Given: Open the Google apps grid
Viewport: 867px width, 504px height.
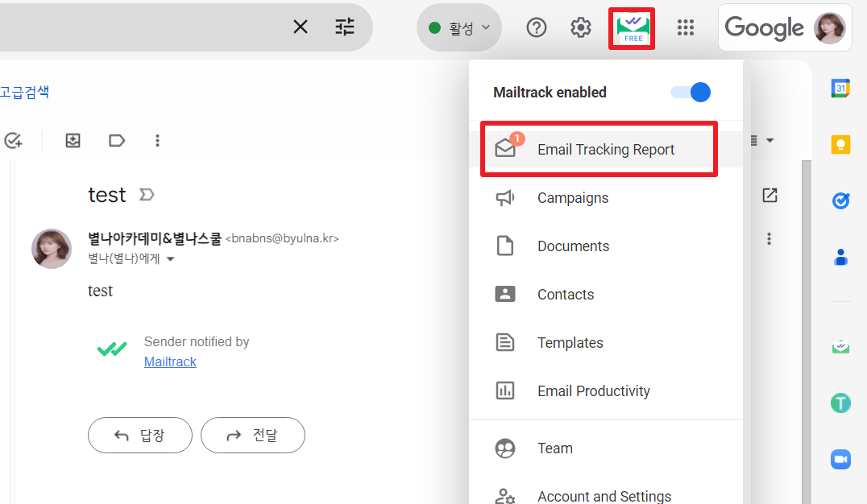Looking at the screenshot, I should [686, 27].
